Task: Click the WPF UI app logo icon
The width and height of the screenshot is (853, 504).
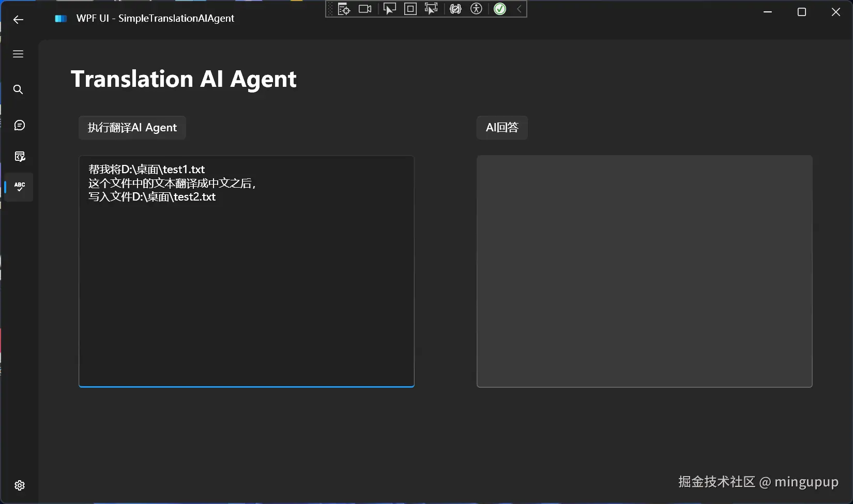Action: [61, 19]
